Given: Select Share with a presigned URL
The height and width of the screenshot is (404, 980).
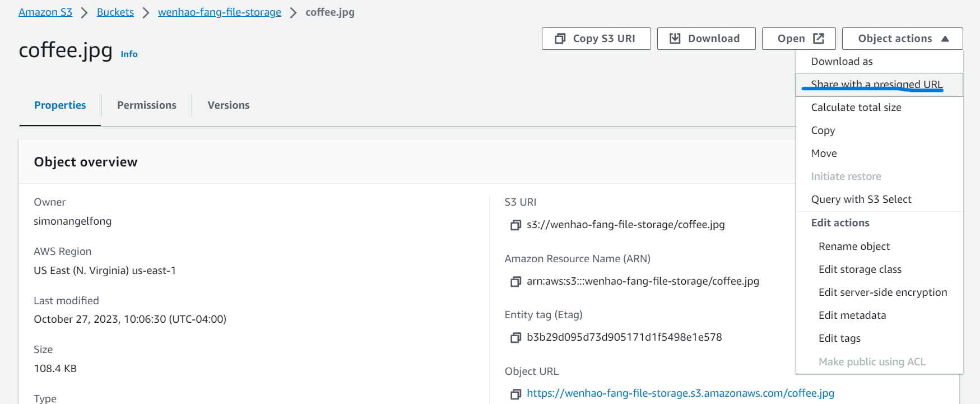Looking at the screenshot, I should [x=879, y=85].
